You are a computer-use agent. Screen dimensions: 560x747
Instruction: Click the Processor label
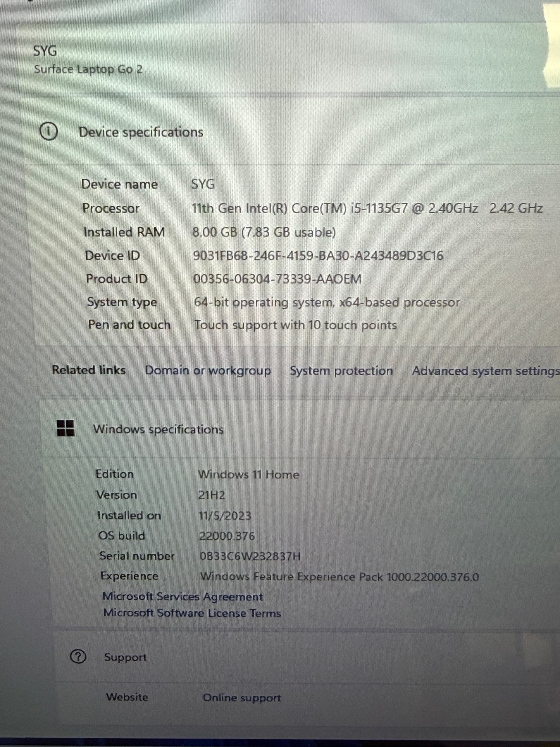pos(111,208)
